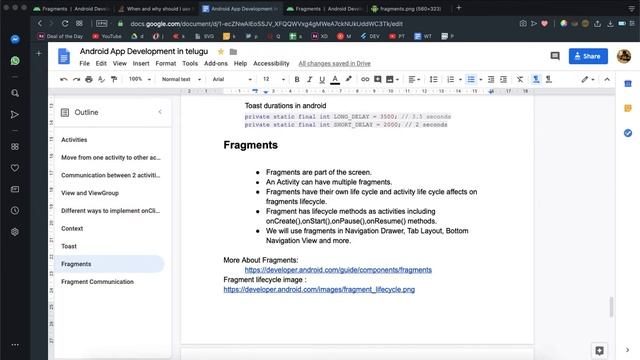This screenshot has height=360, width=640.
Task: Open the Arial font dropdown
Action: (232, 79)
